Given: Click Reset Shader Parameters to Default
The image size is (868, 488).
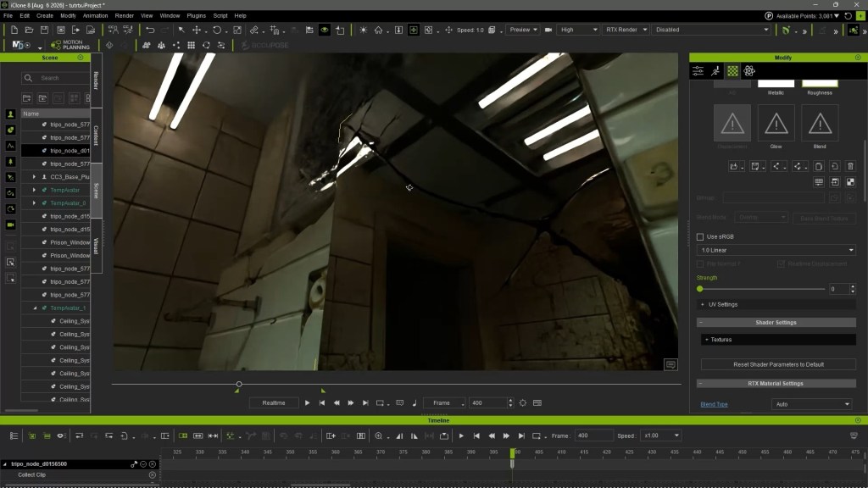Looking at the screenshot, I should pyautogui.click(x=778, y=364).
